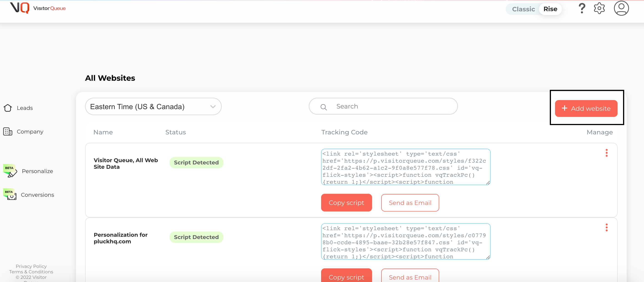Click the Name column header

coord(103,132)
